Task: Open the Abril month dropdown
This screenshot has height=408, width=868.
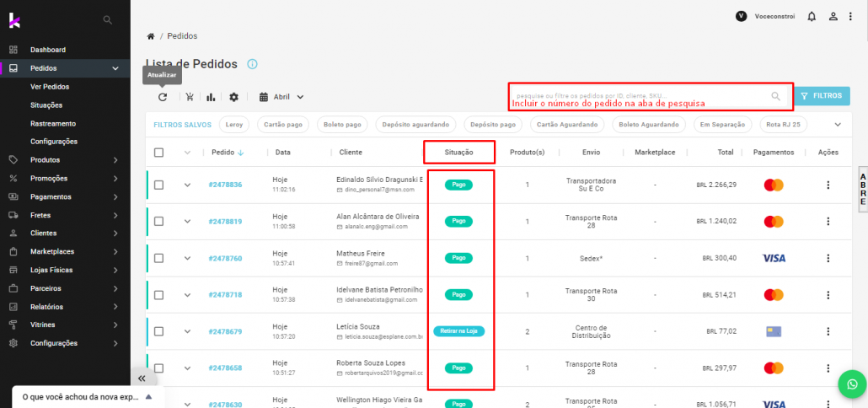Action: [282, 97]
